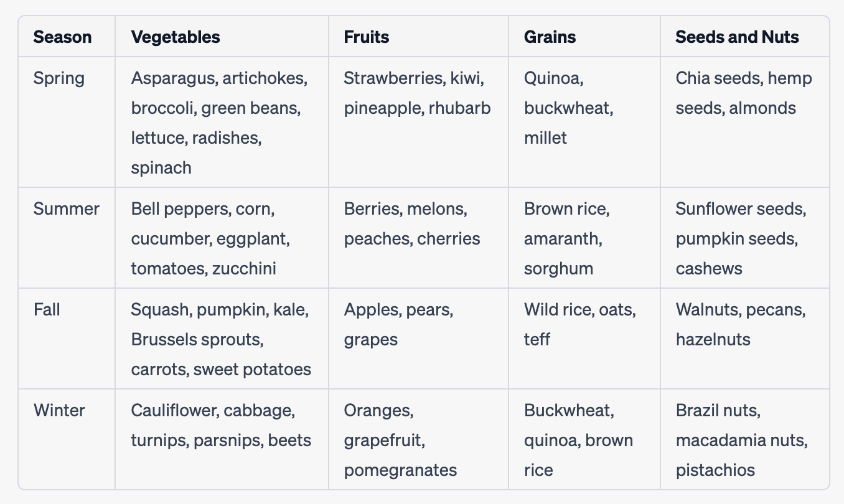Select the Fall row label

[x=47, y=309]
